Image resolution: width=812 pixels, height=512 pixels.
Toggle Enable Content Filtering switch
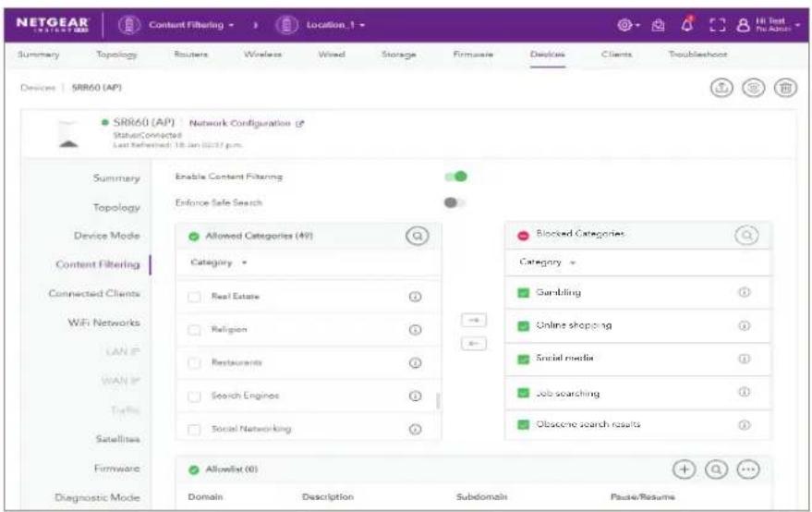(455, 177)
